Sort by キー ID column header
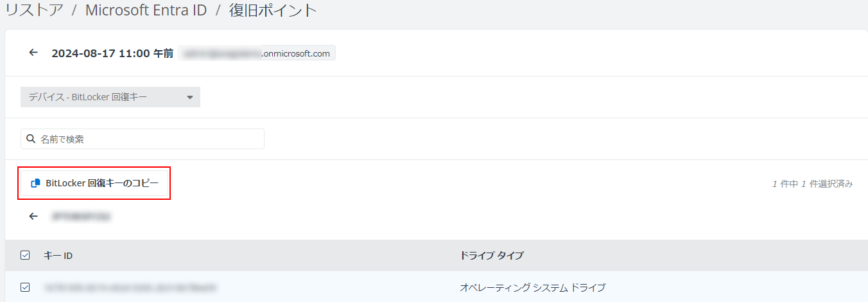This screenshot has width=868, height=302. pos(58,256)
